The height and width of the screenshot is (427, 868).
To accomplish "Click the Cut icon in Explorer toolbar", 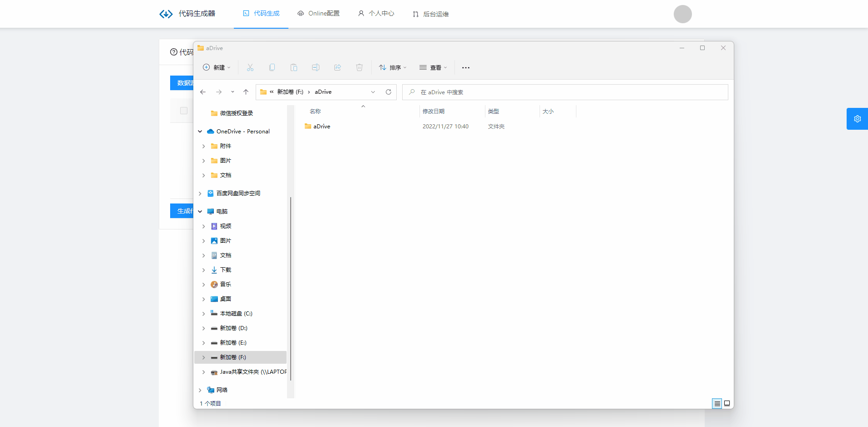I will (250, 67).
